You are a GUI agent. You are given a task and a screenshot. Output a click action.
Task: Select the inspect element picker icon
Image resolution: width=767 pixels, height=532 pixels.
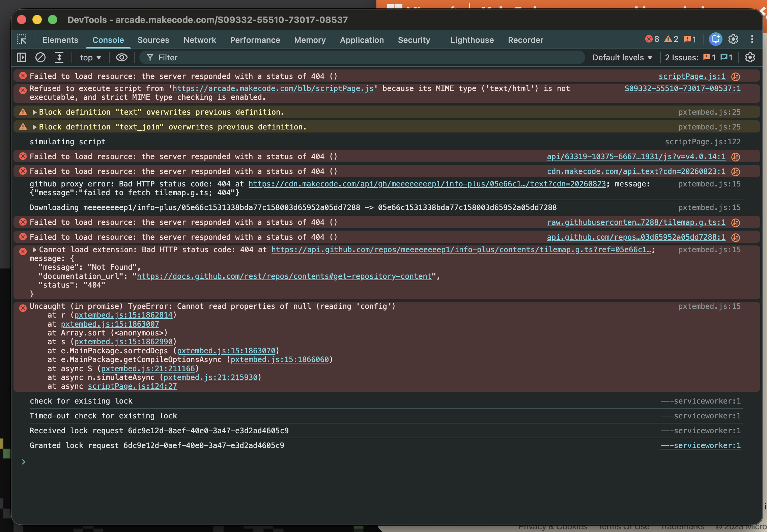pyautogui.click(x=22, y=40)
